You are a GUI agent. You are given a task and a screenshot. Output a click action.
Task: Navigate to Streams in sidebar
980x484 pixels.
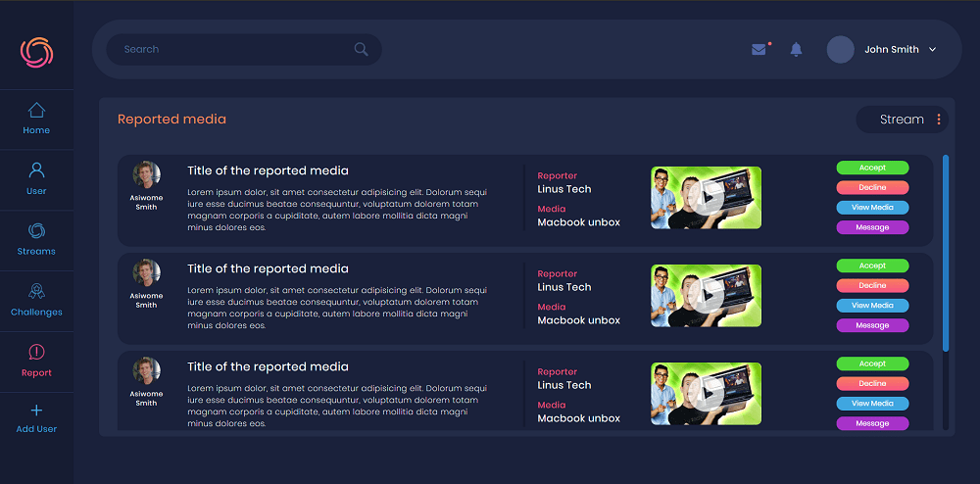(36, 240)
